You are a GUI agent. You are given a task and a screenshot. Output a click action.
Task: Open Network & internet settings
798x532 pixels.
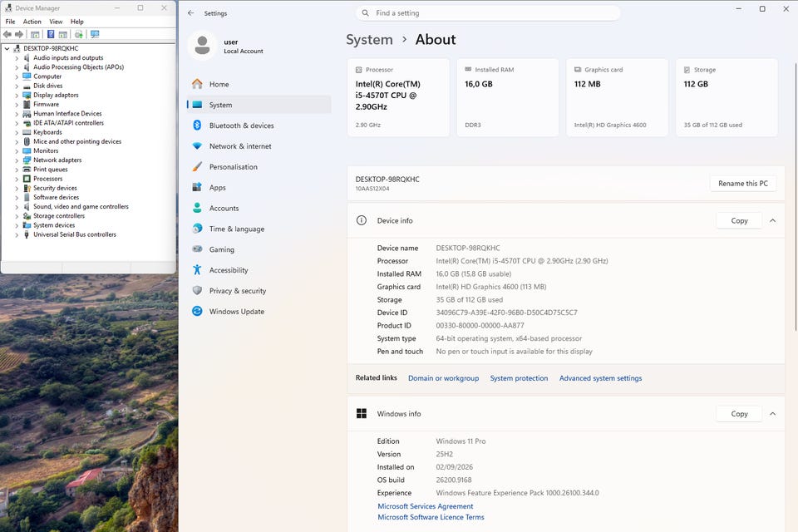[259, 146]
